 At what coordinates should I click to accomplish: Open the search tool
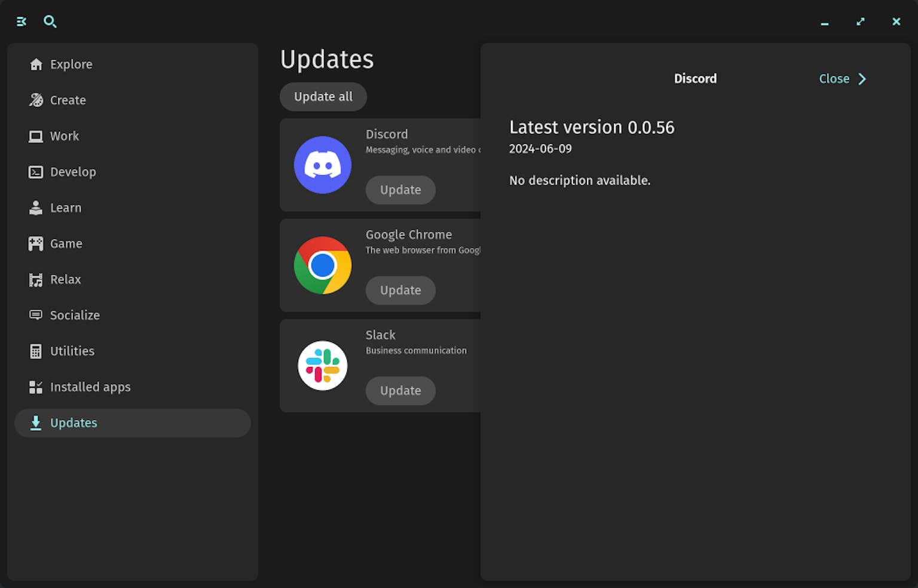50,22
